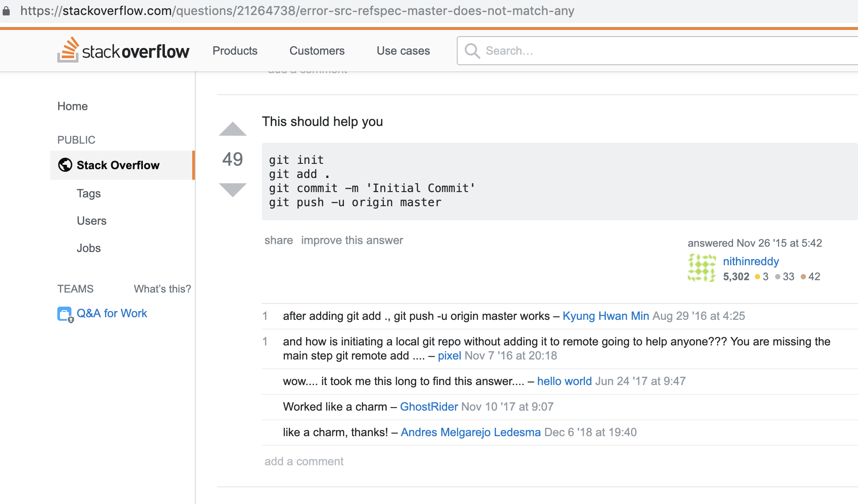Click the Stack Overflow logo
Screen dimensions: 858x504
point(123,51)
